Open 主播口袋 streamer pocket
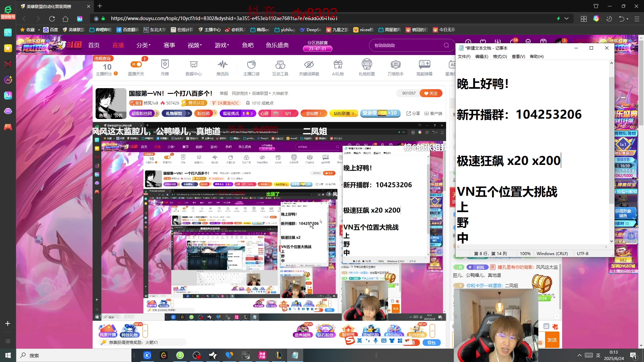 pyautogui.click(x=251, y=67)
